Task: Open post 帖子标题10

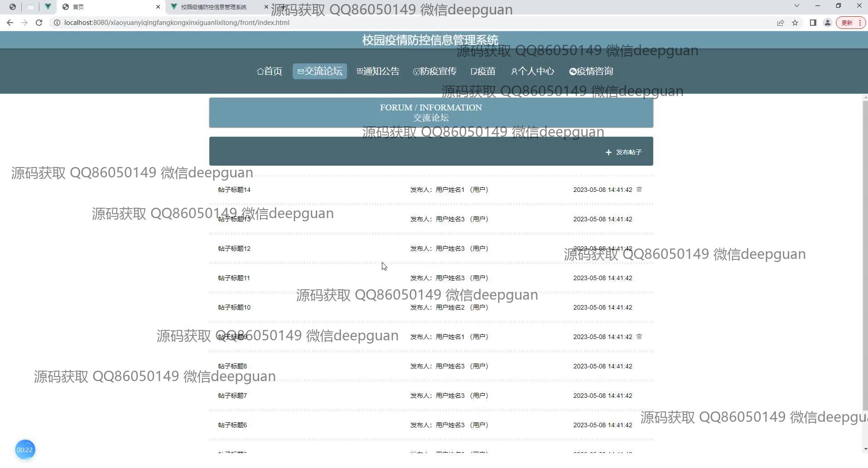Action: click(x=234, y=307)
